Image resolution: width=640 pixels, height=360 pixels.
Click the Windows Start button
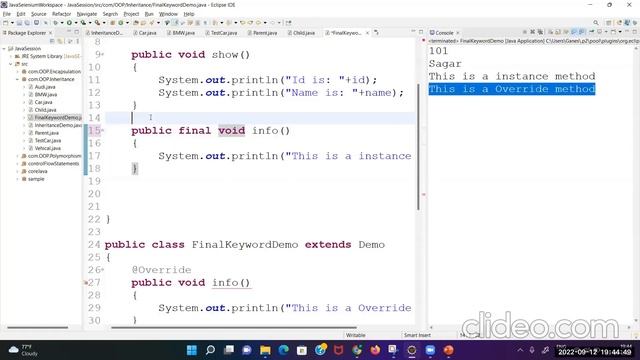click(x=191, y=350)
